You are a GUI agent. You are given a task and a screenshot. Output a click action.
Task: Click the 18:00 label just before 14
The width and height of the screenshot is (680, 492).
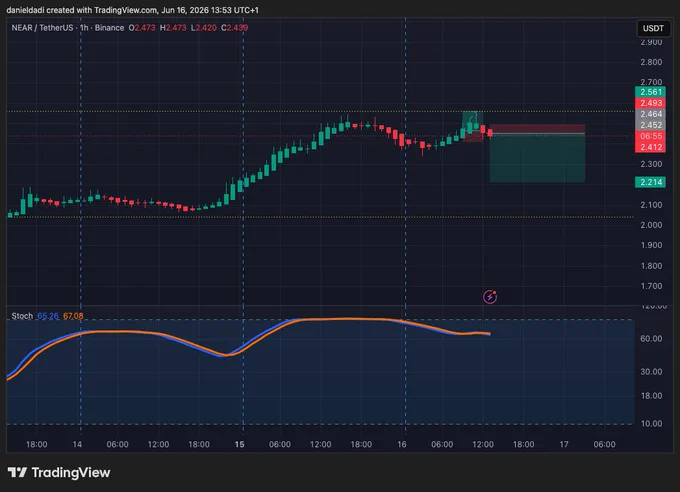click(x=36, y=444)
